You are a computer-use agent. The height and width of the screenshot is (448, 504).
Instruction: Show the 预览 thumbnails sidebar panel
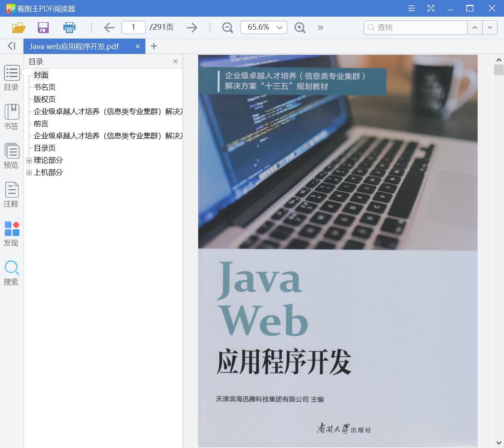11,156
